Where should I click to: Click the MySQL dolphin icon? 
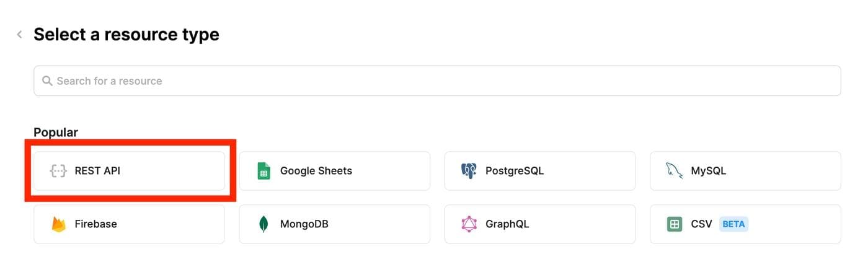[674, 171]
